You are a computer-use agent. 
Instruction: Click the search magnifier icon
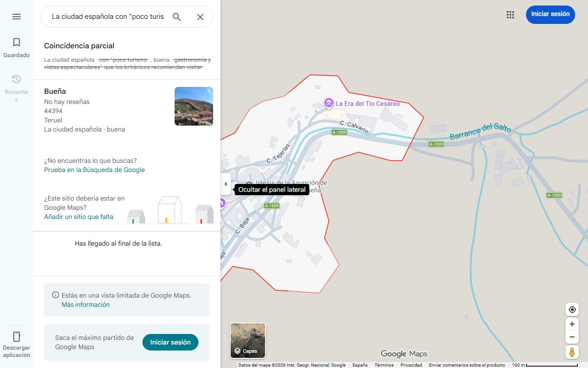pyautogui.click(x=176, y=17)
